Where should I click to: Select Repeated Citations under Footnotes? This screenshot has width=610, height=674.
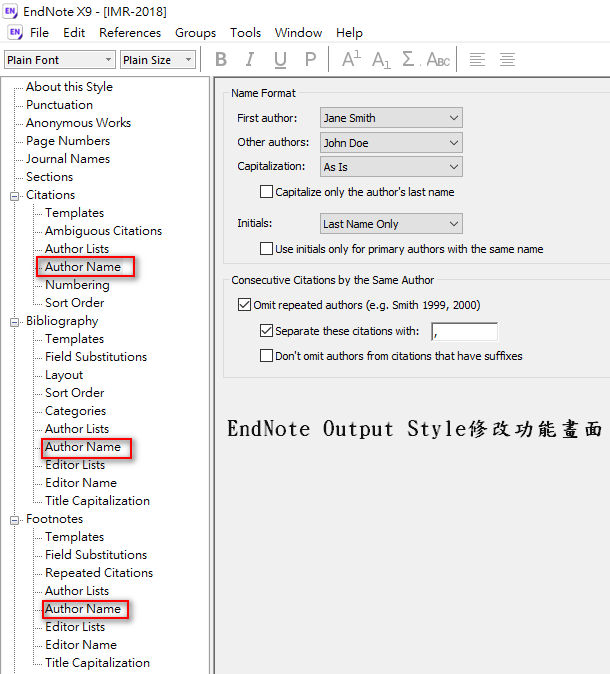pos(99,573)
